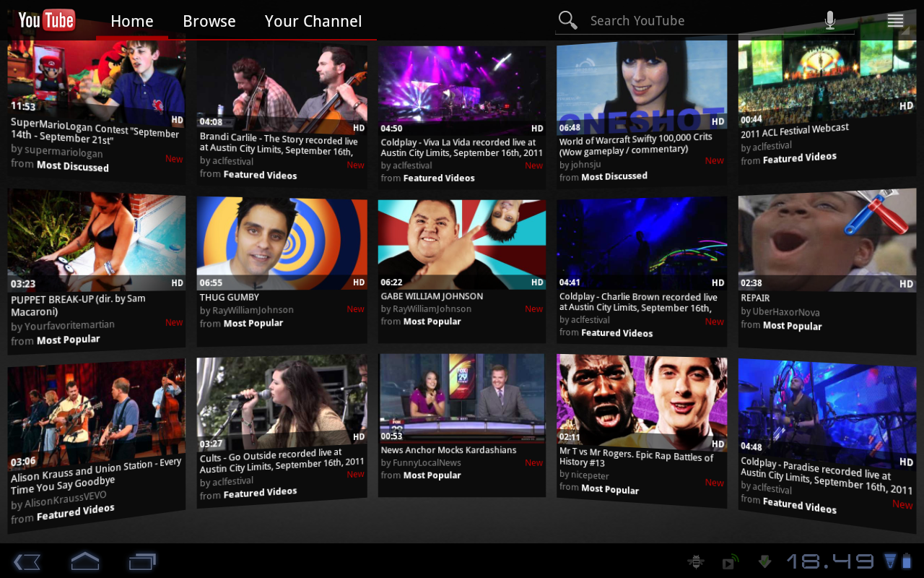Screen dimensions: 924x578
Task: Click 'from Featured Videos' under Cults Go Outside
Action: click(x=248, y=493)
